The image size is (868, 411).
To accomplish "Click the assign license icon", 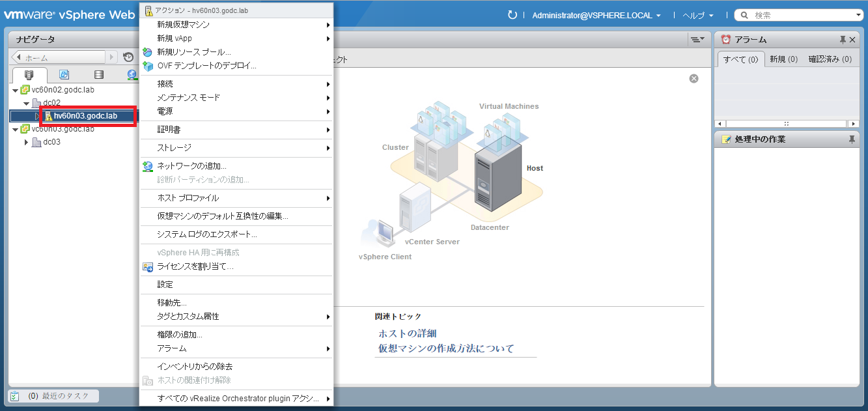I will click(148, 266).
